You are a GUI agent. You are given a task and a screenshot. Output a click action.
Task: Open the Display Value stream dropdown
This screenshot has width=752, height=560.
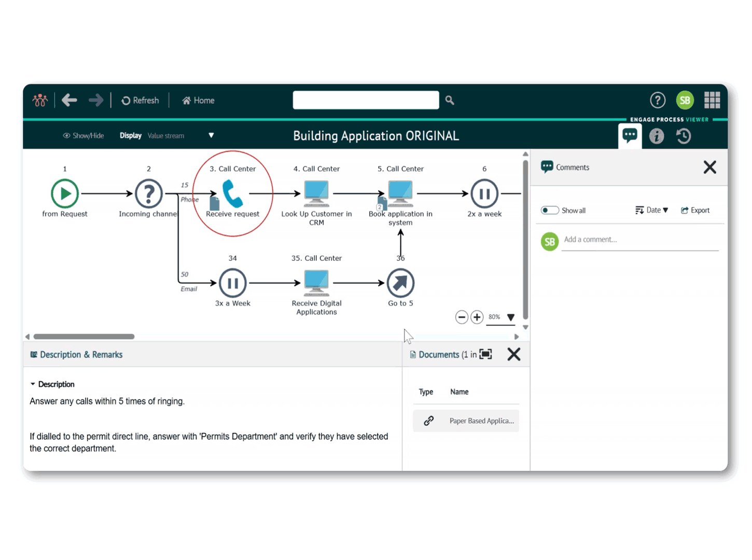tap(211, 135)
